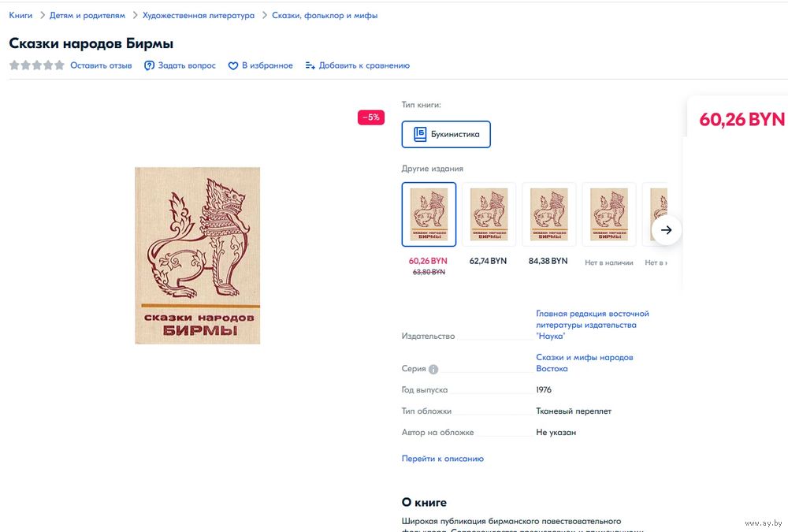788x532 pixels.
Task: Select the edition priced 62,74 BYN
Action: [x=489, y=214]
